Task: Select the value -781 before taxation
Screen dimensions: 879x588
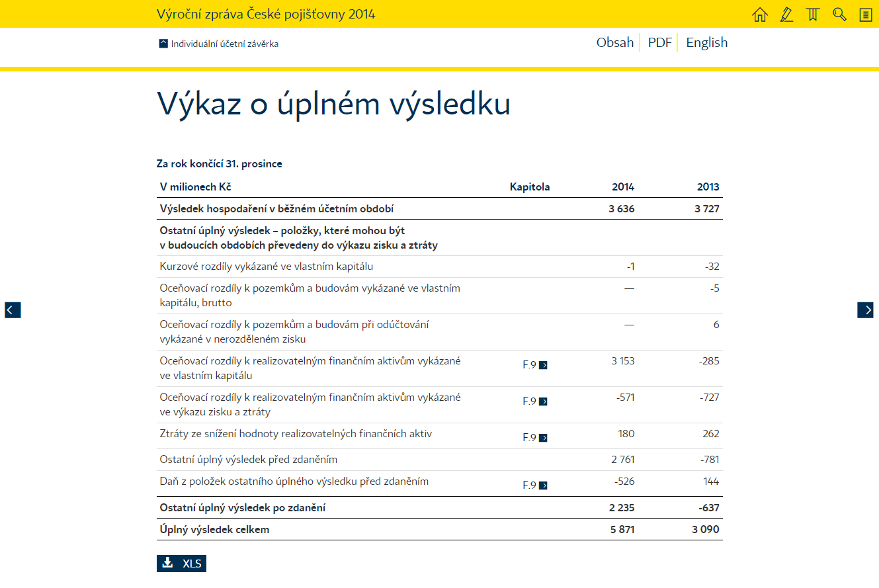Action: (x=708, y=459)
